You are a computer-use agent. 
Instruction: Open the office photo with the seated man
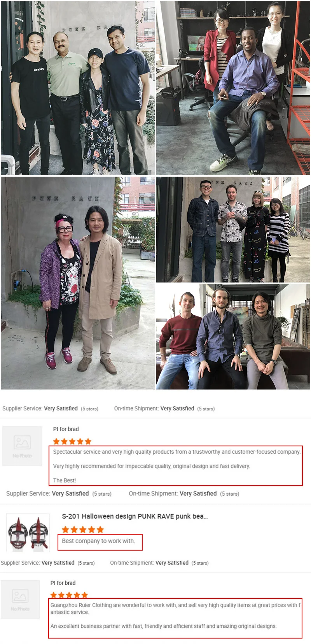233,88
